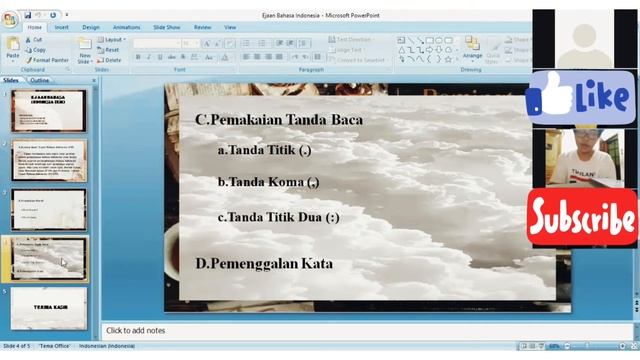Screen dimensions: 640x360
Task: Toggle Bold formatting
Action: (x=138, y=57)
